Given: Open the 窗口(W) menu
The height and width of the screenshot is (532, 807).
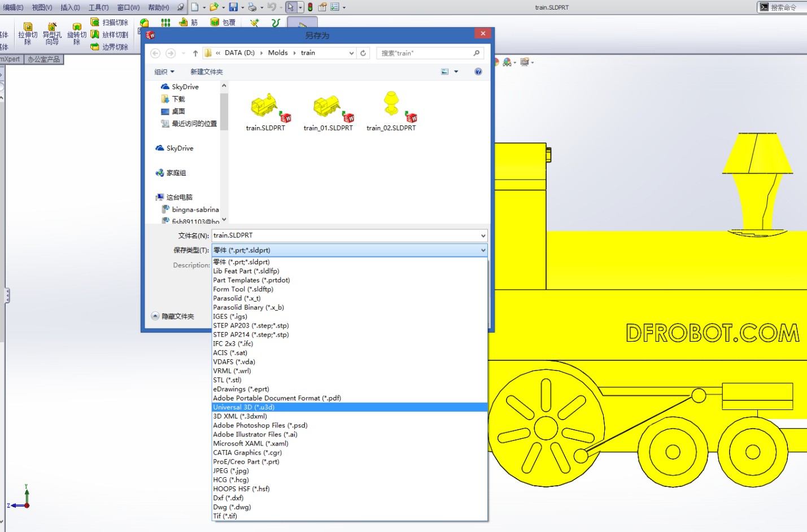Looking at the screenshot, I should (128, 7).
